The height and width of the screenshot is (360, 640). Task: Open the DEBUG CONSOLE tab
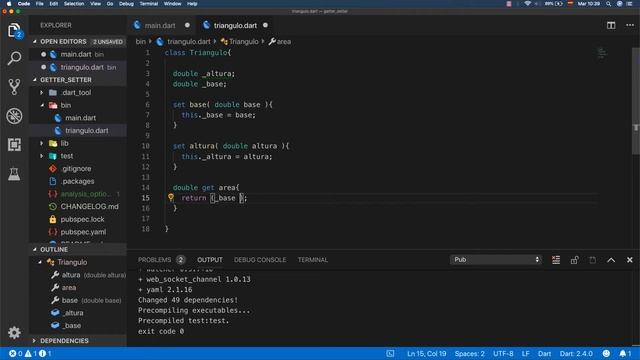pos(260,260)
